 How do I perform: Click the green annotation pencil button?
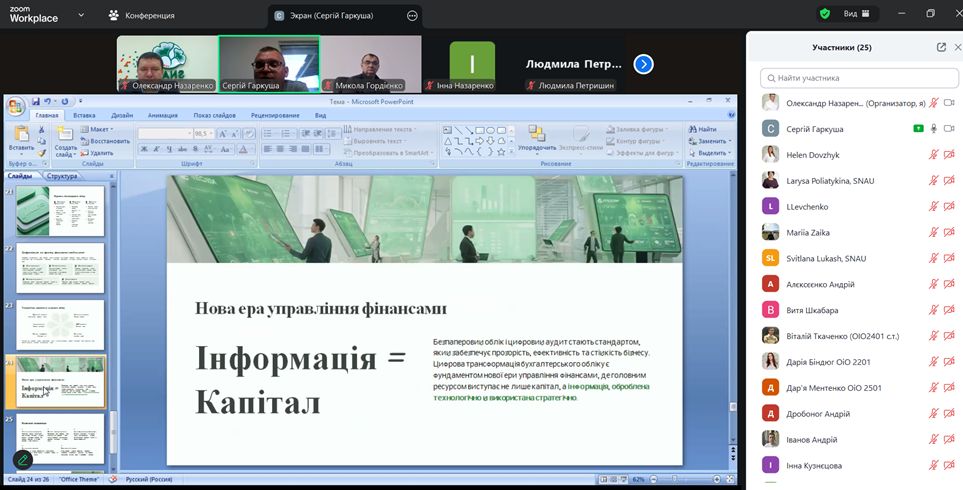point(22,460)
